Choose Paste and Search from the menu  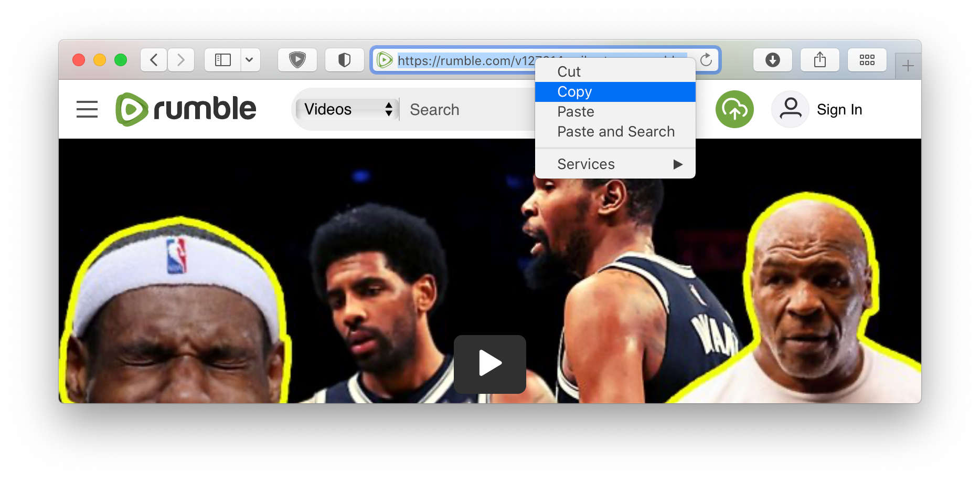coord(616,131)
